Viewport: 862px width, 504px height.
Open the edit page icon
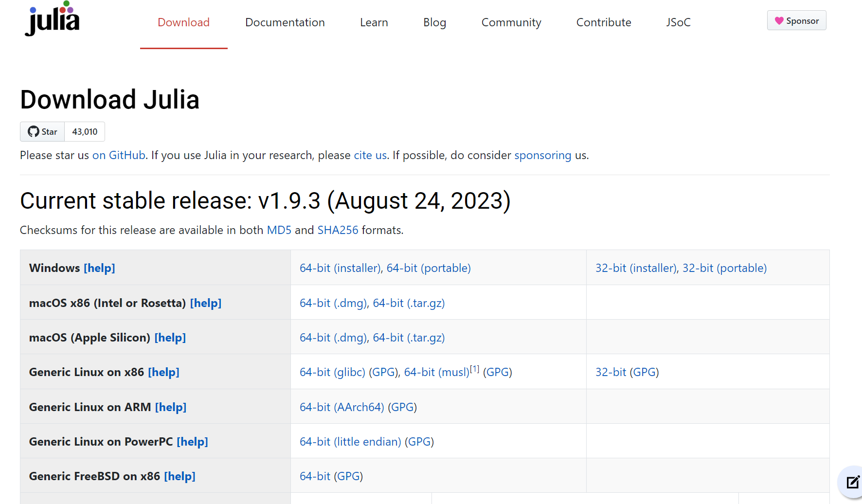point(852,482)
